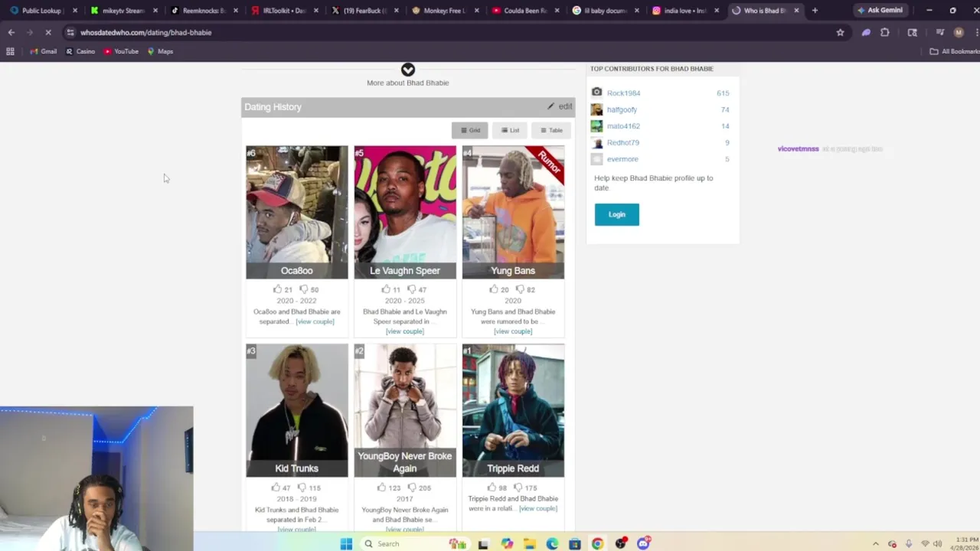This screenshot has width=980, height=551.
Task: Click view couple link under Trippie Redd
Action: click(537, 508)
